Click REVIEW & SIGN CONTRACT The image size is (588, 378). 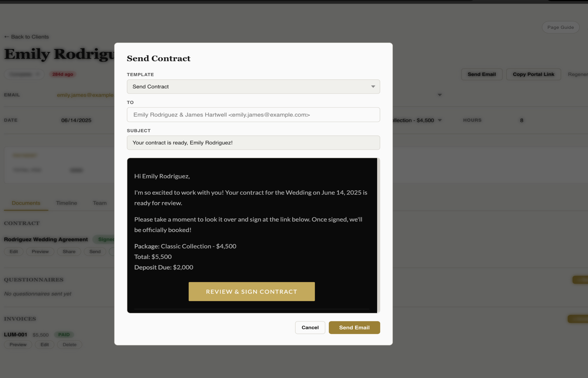point(252,291)
